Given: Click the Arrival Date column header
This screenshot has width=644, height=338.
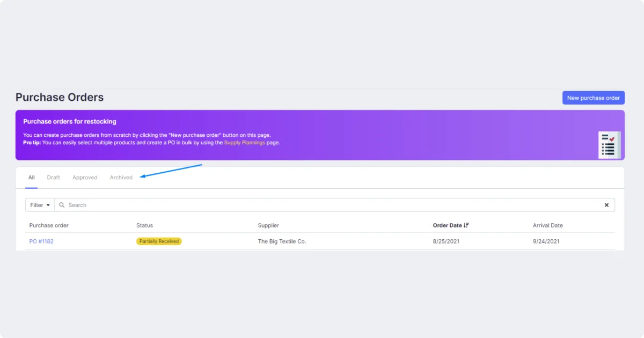Looking at the screenshot, I should tap(548, 225).
